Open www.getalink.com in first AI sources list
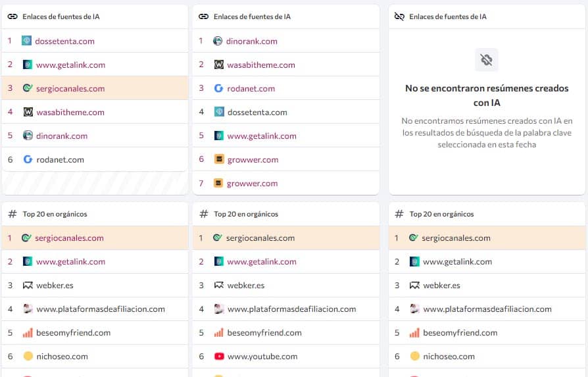This screenshot has width=588, height=377. coord(70,65)
